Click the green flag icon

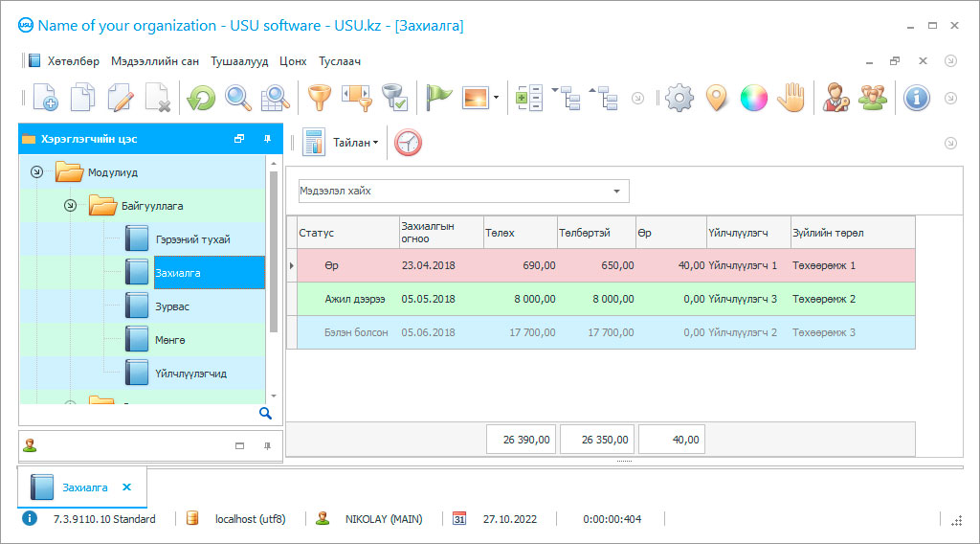(x=438, y=98)
